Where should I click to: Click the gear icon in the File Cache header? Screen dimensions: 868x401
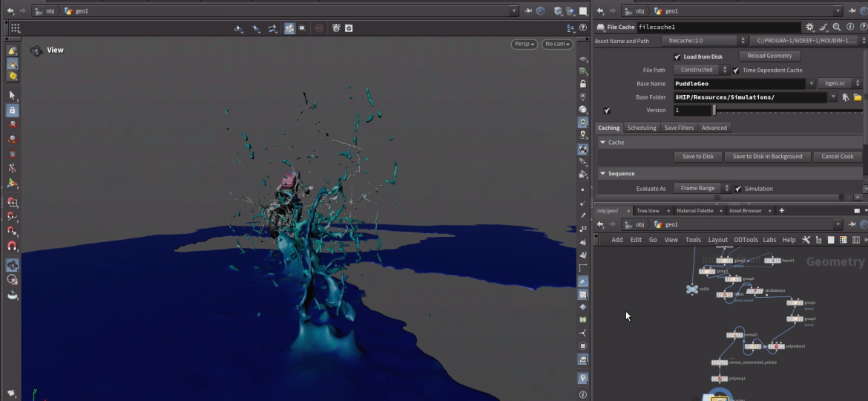(x=810, y=27)
